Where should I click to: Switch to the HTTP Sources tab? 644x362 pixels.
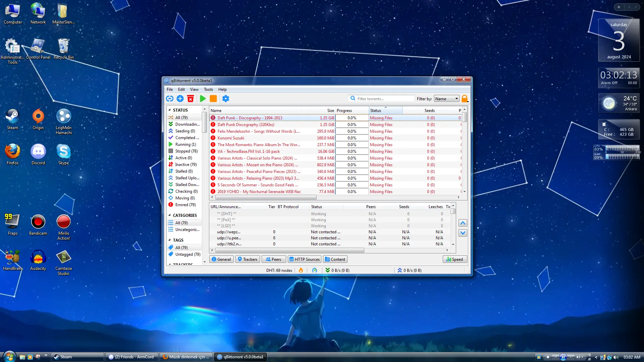305,259
